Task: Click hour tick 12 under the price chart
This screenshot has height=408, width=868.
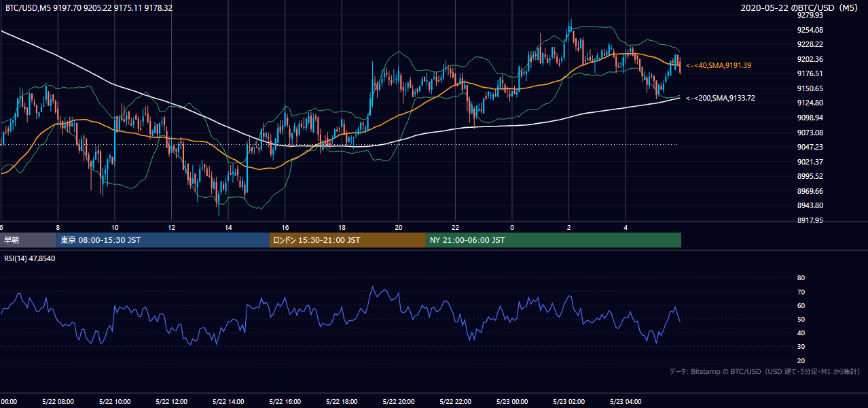Action: (171, 228)
